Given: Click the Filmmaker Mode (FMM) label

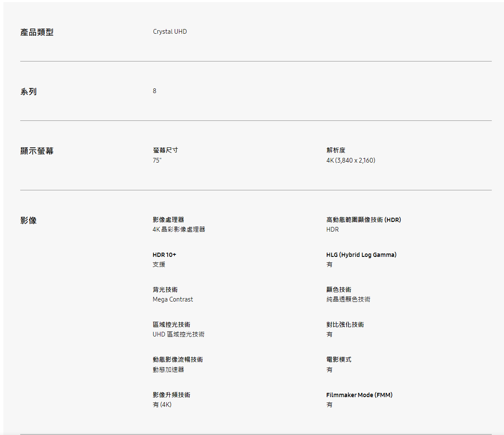Looking at the screenshot, I should [x=359, y=395].
